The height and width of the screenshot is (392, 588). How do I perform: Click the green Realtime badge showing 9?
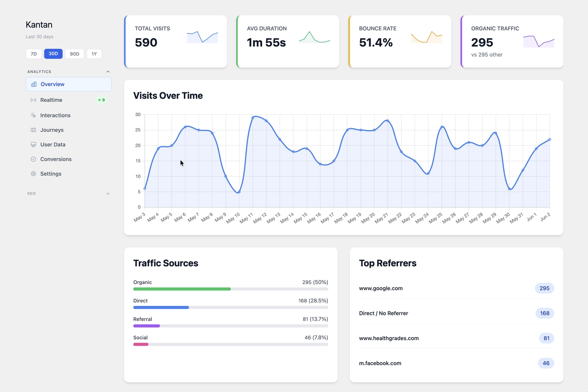pyautogui.click(x=102, y=100)
